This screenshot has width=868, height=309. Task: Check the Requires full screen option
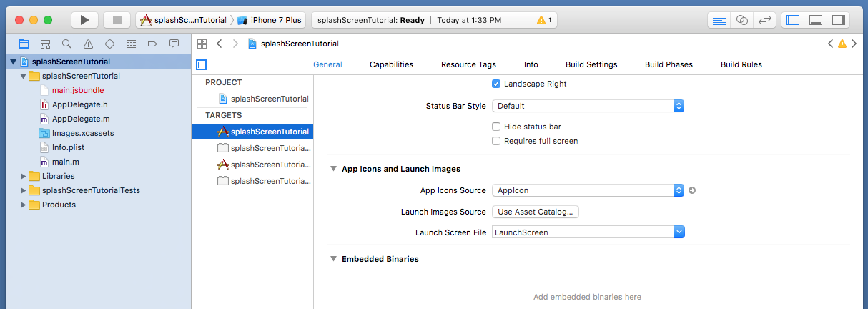click(x=496, y=141)
